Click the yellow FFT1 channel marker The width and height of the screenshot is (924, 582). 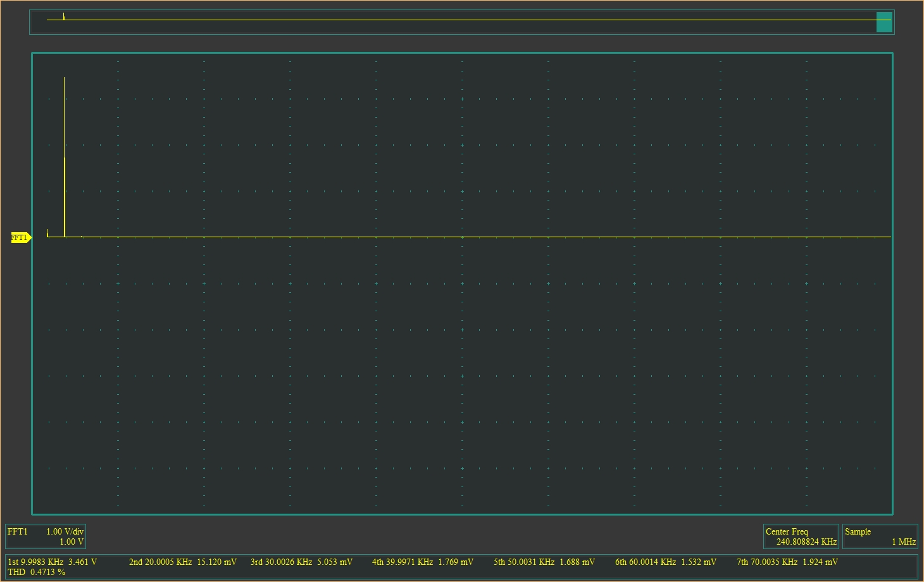click(x=21, y=238)
